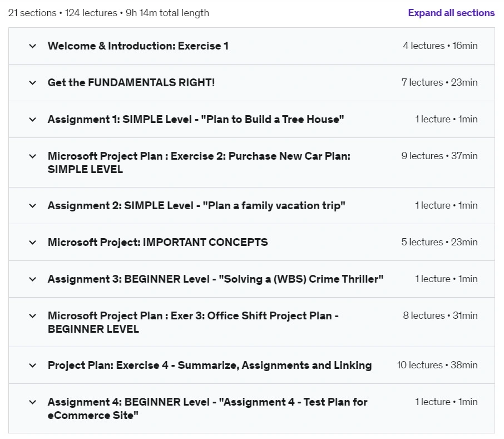Image resolution: width=504 pixels, height=439 pixels.
Task: Open Get the FUNDAMENTALS RIGHT! title
Action: coord(131,82)
